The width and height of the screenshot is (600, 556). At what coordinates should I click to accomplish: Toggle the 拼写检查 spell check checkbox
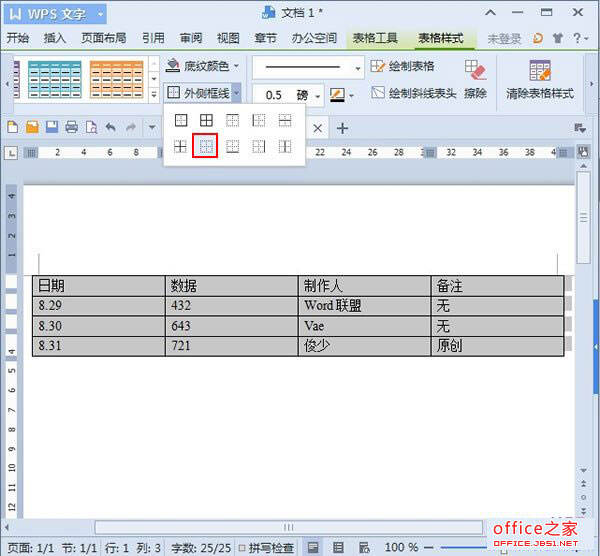pyautogui.click(x=242, y=548)
